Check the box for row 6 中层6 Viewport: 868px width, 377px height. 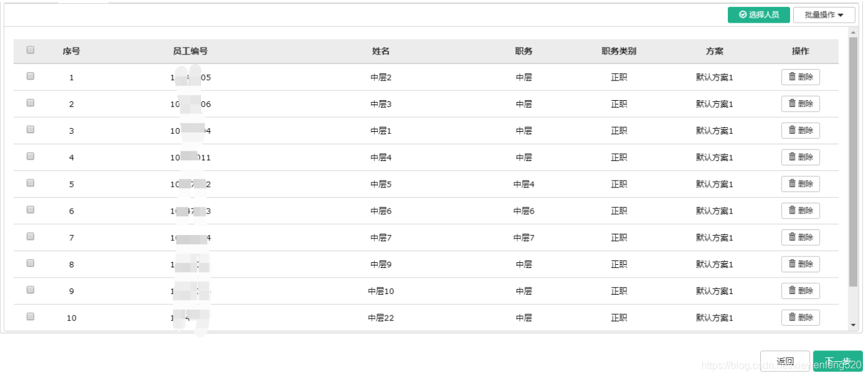point(30,210)
